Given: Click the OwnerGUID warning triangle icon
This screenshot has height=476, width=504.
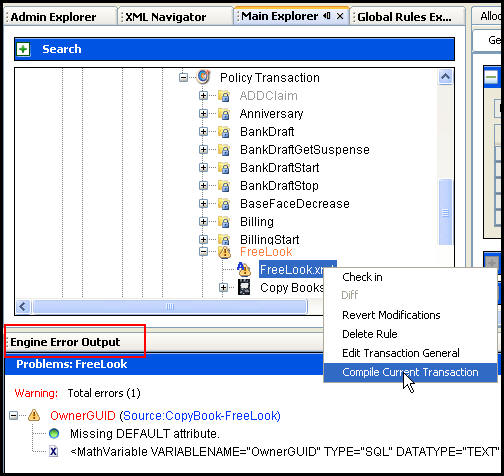Looking at the screenshot, I should (x=34, y=415).
